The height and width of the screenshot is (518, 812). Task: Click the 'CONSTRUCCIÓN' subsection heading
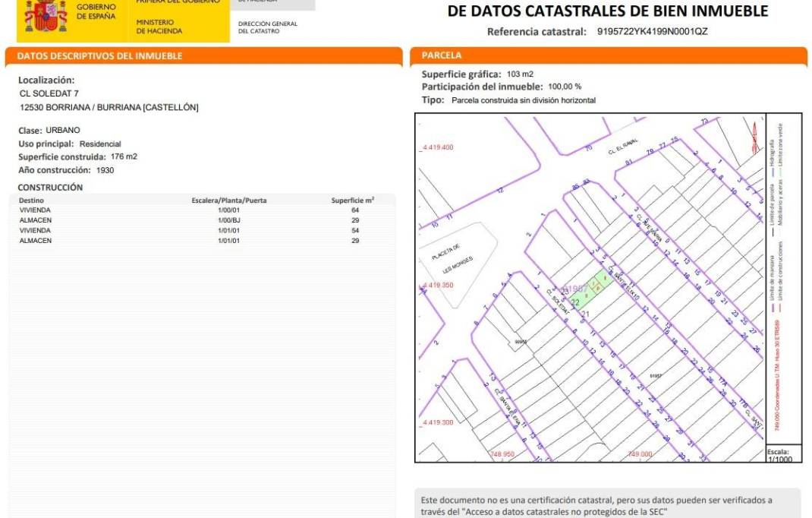click(x=50, y=187)
